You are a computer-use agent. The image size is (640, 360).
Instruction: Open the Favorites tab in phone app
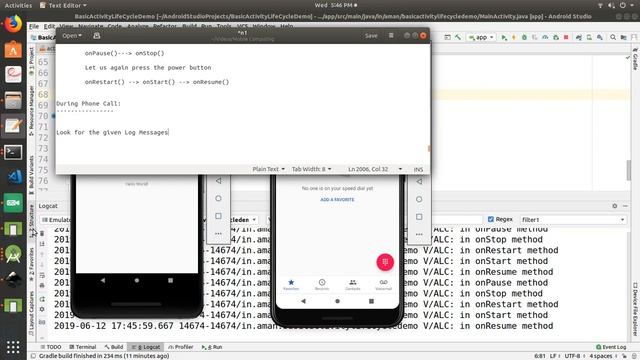click(291, 284)
